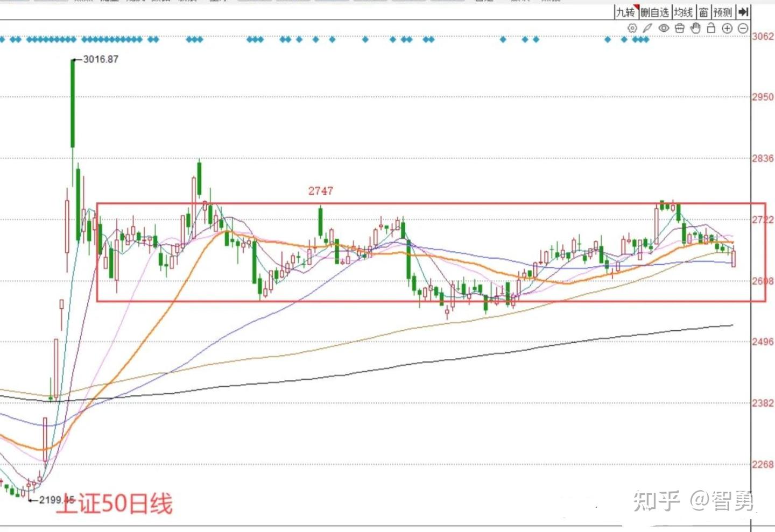The image size is (775, 532).
Task: Select the pen annotation tool
Action: click(x=647, y=27)
